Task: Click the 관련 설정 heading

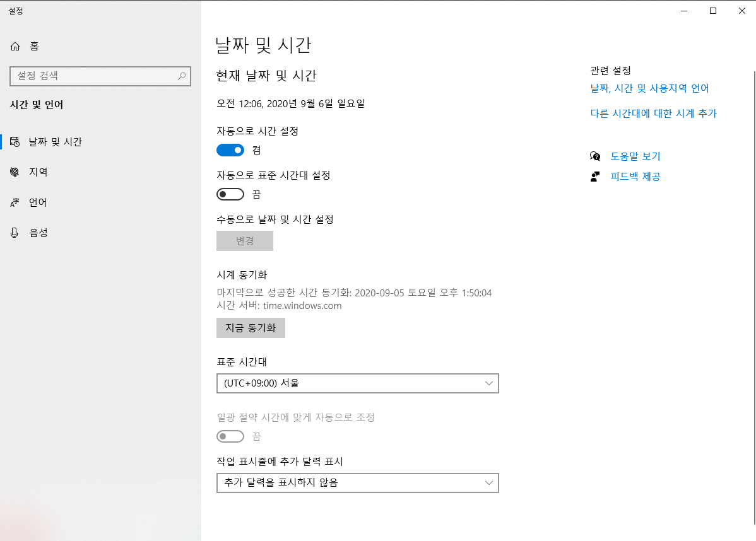Action: click(610, 71)
